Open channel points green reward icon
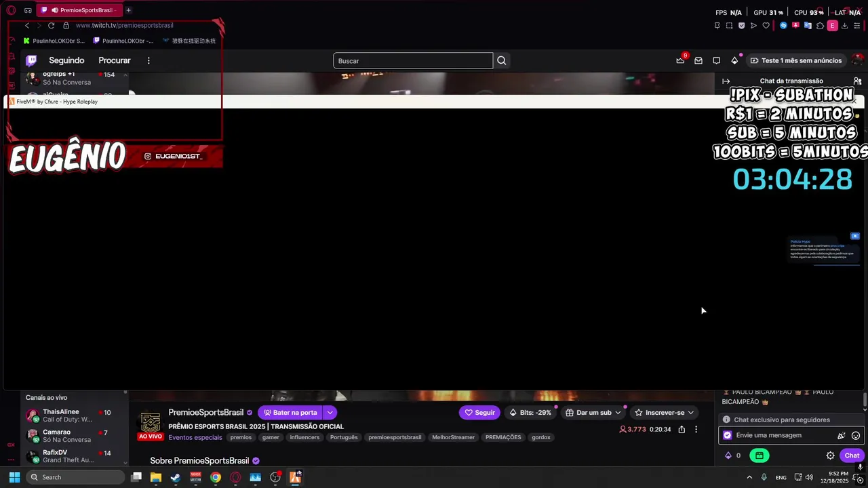This screenshot has height=488, width=868. pyautogui.click(x=759, y=455)
